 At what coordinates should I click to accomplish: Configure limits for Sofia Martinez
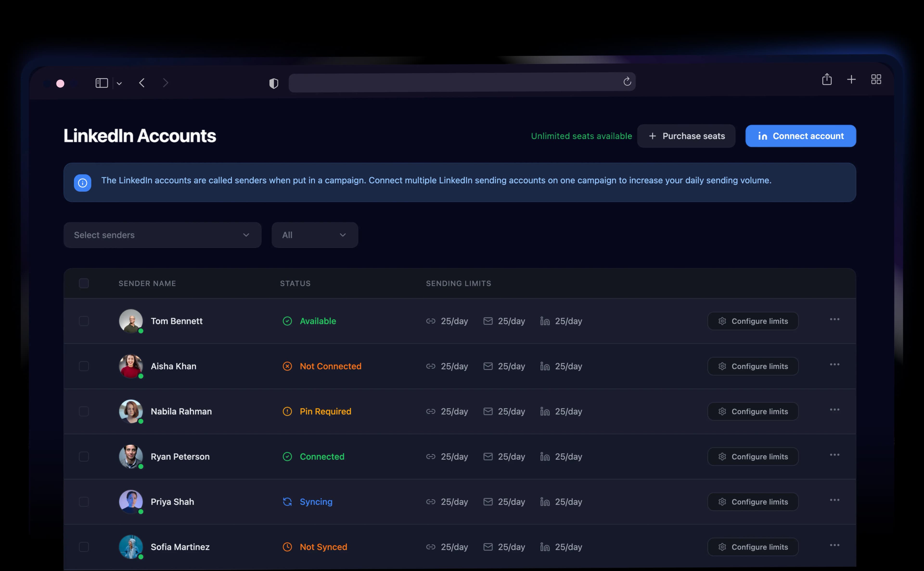click(x=753, y=547)
